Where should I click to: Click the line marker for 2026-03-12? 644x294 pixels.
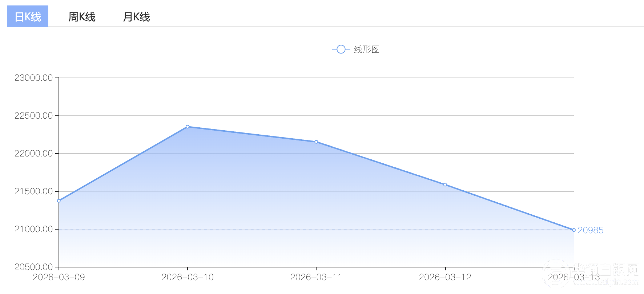pyautogui.click(x=445, y=184)
